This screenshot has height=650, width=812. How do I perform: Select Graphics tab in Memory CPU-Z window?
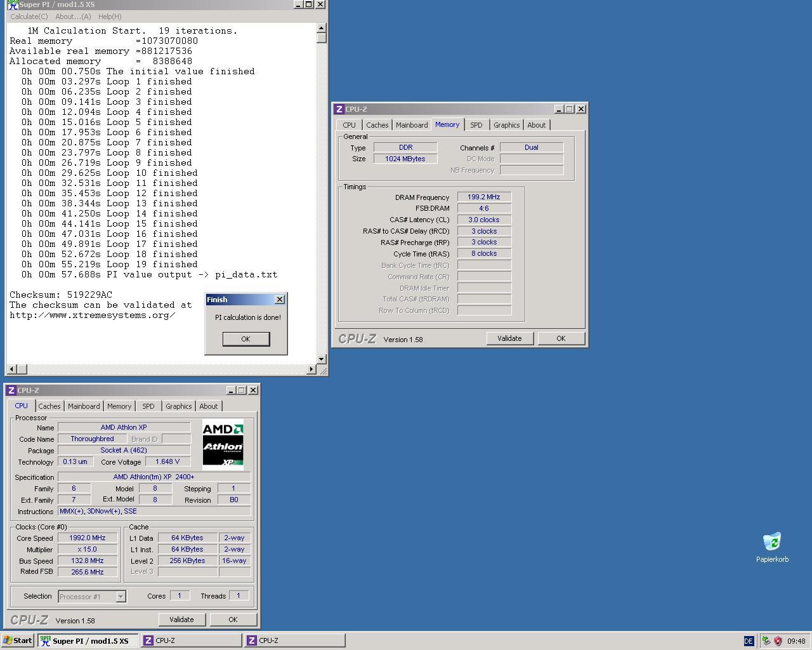click(506, 125)
